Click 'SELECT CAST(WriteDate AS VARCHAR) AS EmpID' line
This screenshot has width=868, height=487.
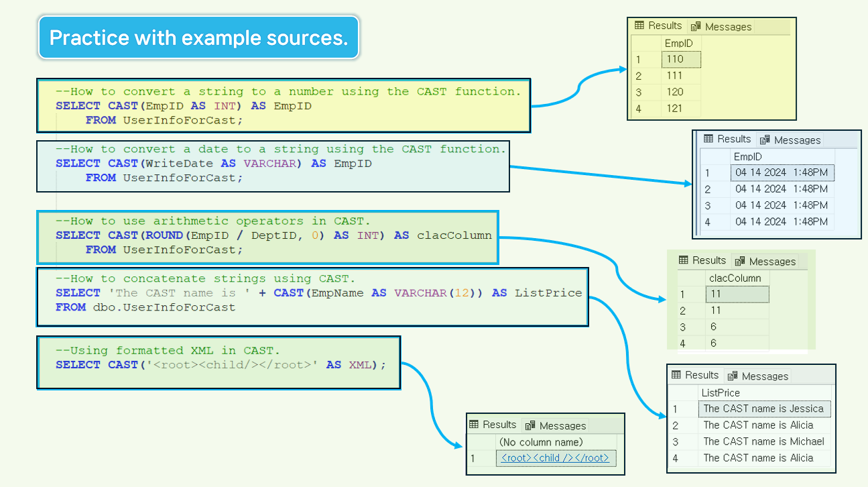[214, 164]
